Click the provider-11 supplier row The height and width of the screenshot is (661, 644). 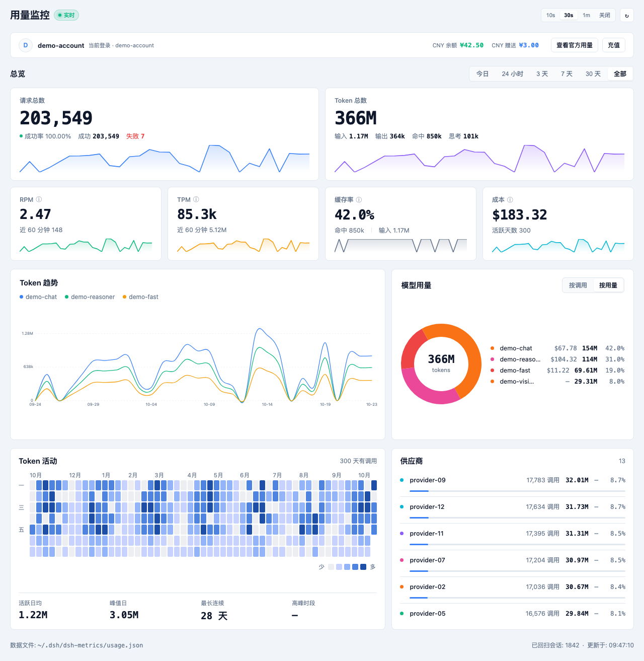pos(513,537)
